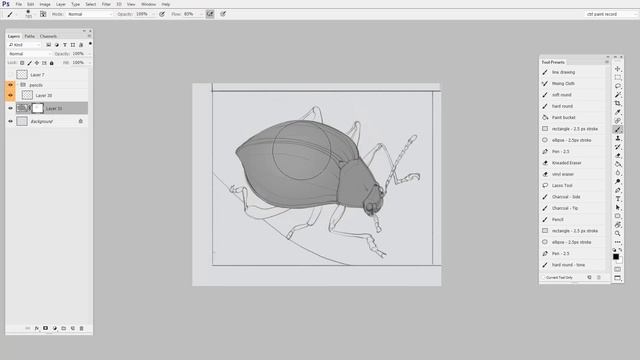Toggle pressure for size button
Image resolution: width=640 pixels, height=360 pixels.
tap(223, 14)
